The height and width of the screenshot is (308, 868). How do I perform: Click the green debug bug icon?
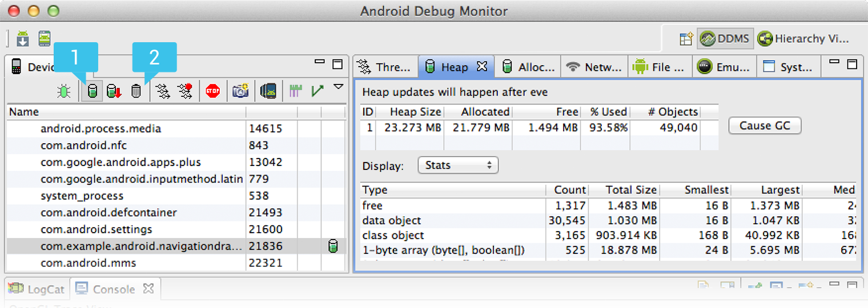(64, 91)
